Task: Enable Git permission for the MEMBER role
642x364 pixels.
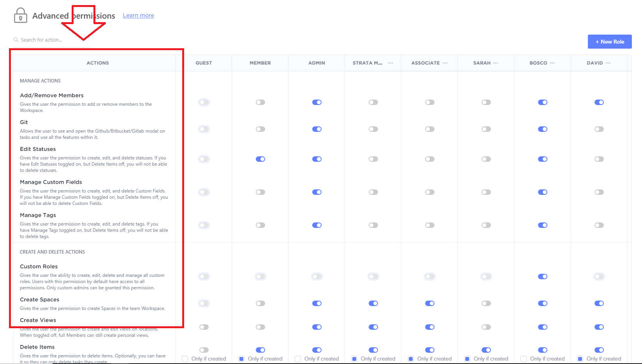Action: (260, 129)
